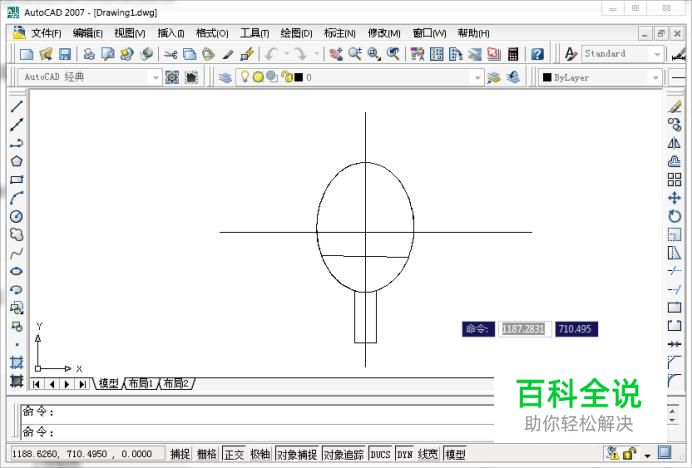Go to last layout tab arrow
The height and width of the screenshot is (468, 692).
click(x=83, y=384)
